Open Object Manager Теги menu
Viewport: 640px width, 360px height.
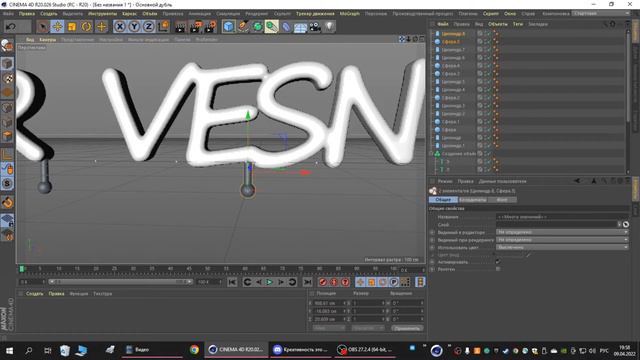pyautogui.click(x=518, y=24)
